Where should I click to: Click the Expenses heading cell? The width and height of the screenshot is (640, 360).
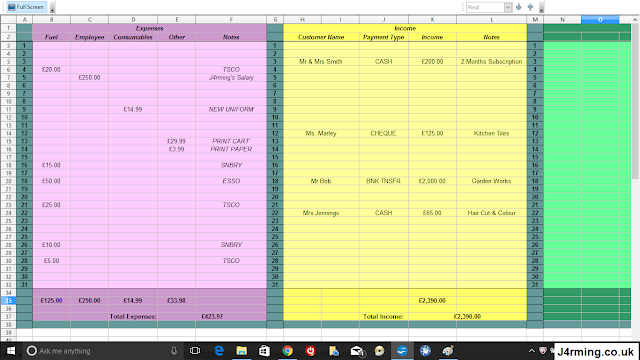pyautogui.click(x=149, y=28)
